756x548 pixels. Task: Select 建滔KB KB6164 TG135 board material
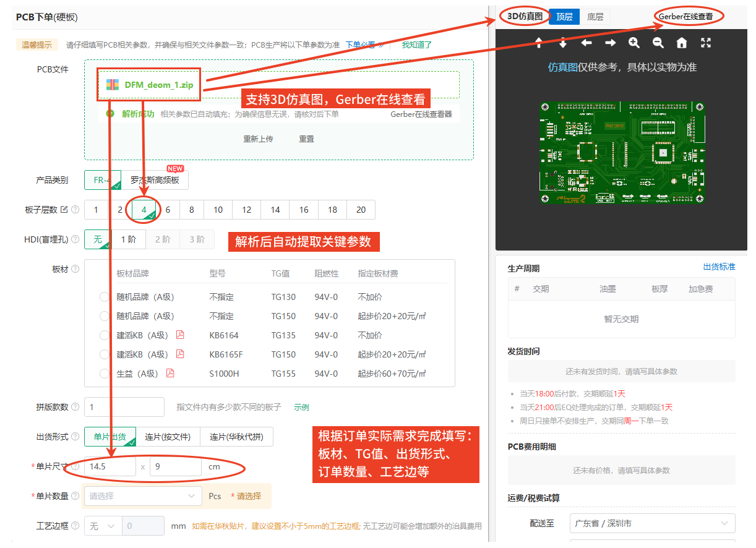click(104, 335)
